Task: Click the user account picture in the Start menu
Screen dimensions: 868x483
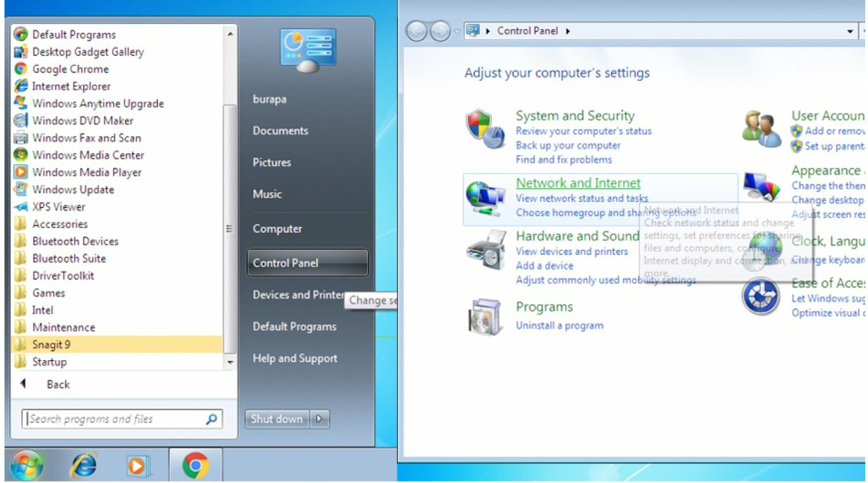Action: pos(308,49)
